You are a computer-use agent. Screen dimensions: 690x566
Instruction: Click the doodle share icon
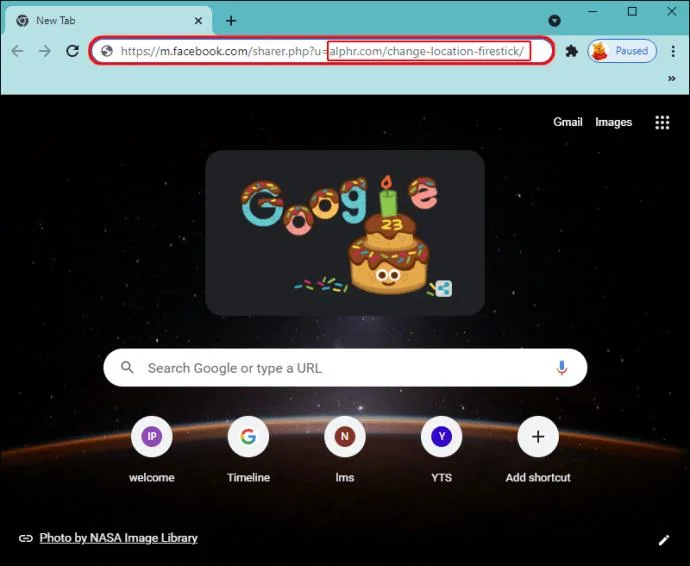point(444,289)
